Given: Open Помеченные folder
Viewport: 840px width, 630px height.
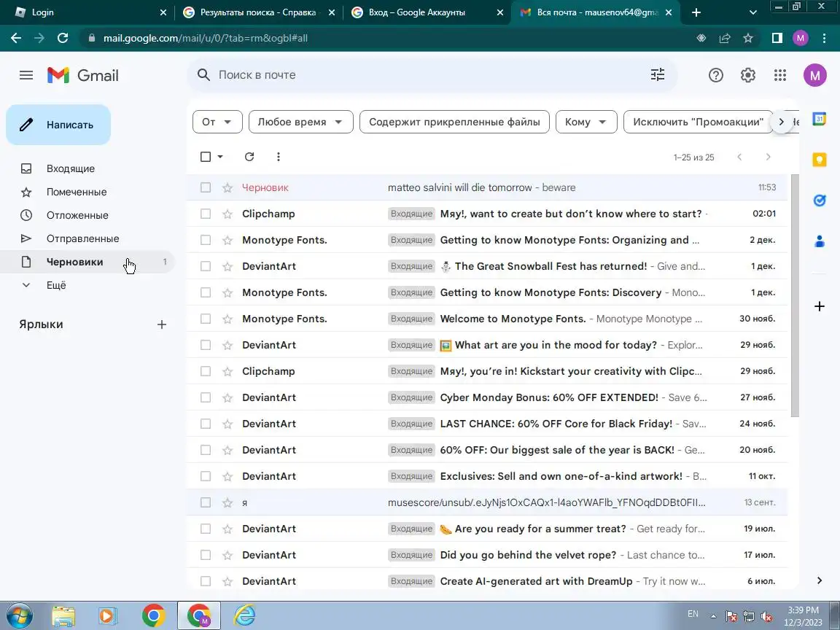Looking at the screenshot, I should pos(77,192).
